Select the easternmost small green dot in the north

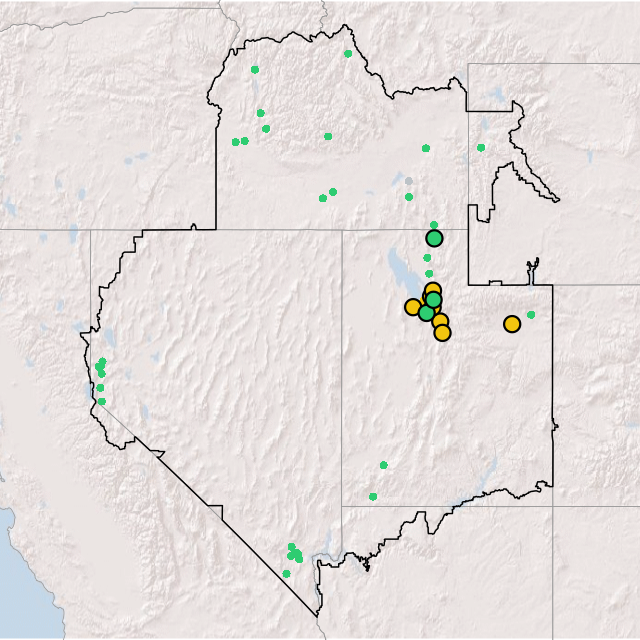click(x=481, y=148)
